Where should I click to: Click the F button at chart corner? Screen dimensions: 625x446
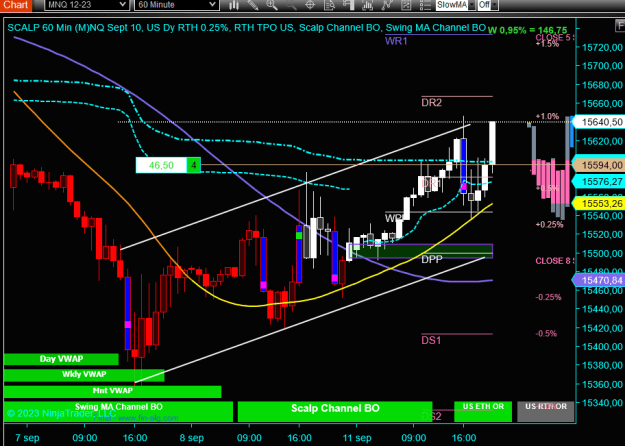620,26
